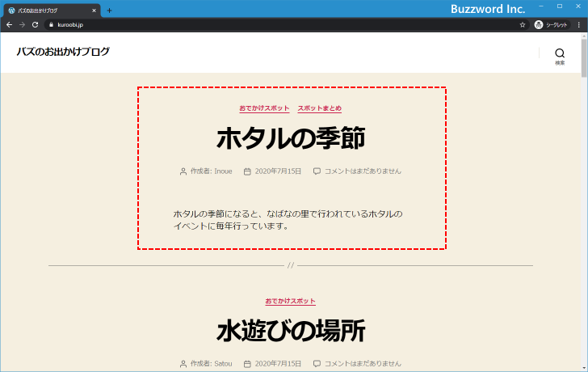Click comments link under 水遊びの場所
Image resolution: width=588 pixels, height=372 pixels.
tap(363, 364)
